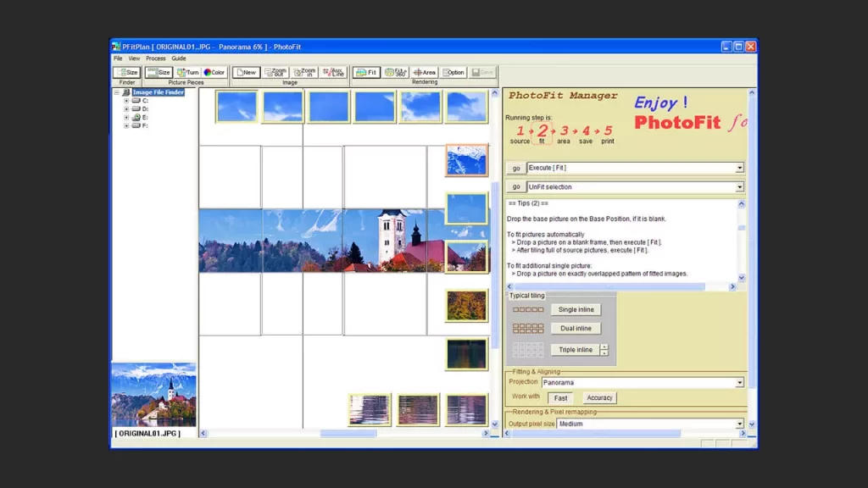This screenshot has height=488, width=868.
Task: Click the Dual inline button
Action: pos(576,329)
